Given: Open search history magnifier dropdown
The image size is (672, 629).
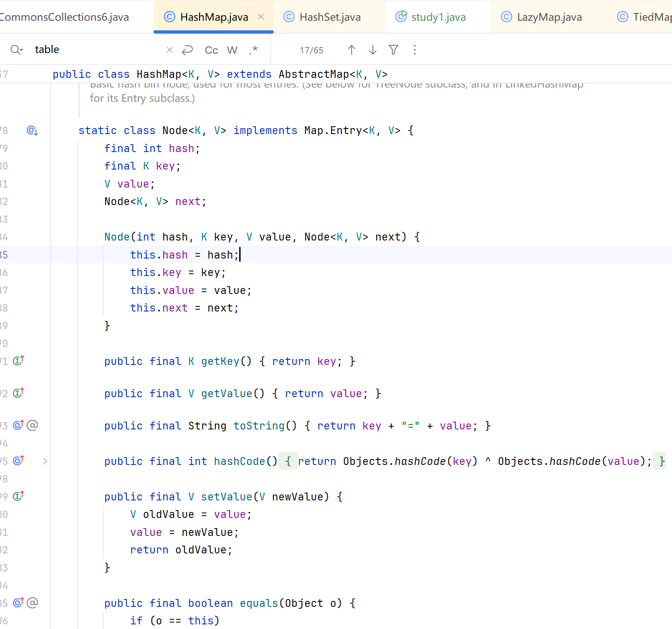Looking at the screenshot, I should (x=17, y=50).
